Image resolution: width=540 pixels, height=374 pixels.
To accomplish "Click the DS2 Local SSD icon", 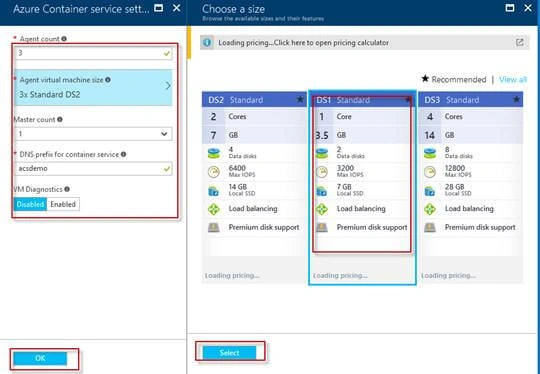I will [214, 191].
